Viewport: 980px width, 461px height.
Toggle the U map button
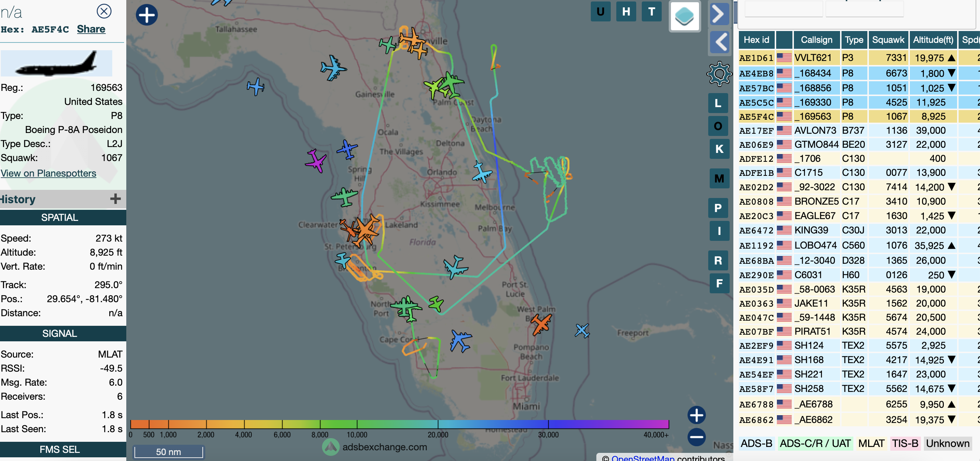point(600,12)
